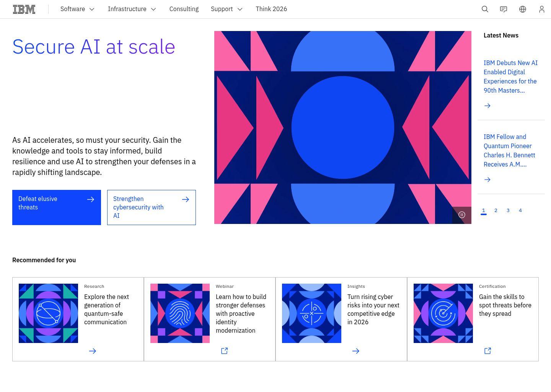Click the arrow on the quantum-safe Research card
551x392 pixels.
(93, 351)
